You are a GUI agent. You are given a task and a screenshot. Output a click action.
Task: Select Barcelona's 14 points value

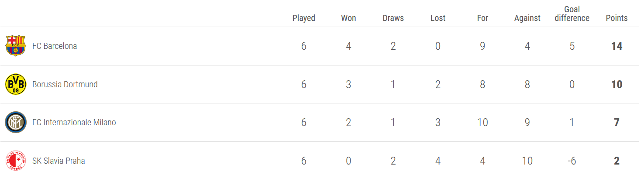[616, 46]
